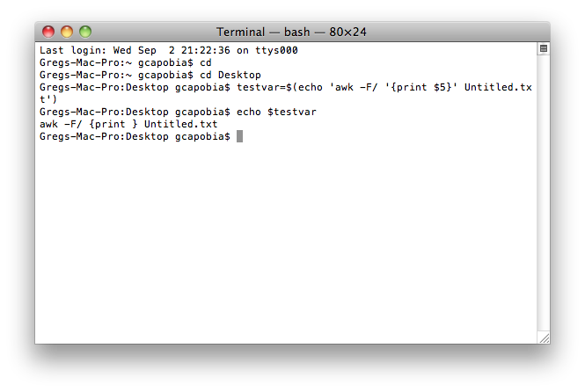Click the 'echo $testvar' command text
Viewport: 585px width, 392px height.
pos(276,112)
